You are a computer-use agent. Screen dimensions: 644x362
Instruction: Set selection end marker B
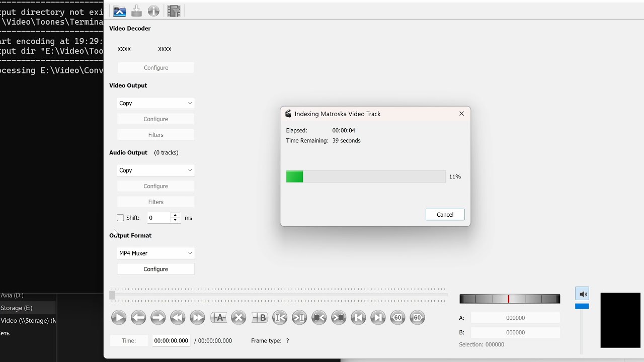pos(260,317)
